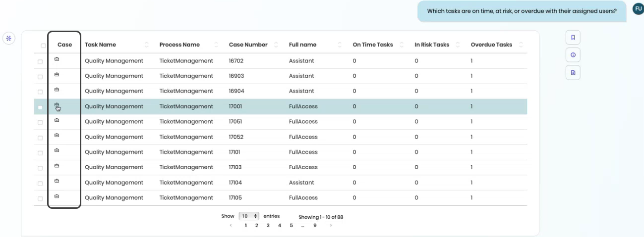
Task: Click the info icon beside the table
Action: click(x=573, y=55)
